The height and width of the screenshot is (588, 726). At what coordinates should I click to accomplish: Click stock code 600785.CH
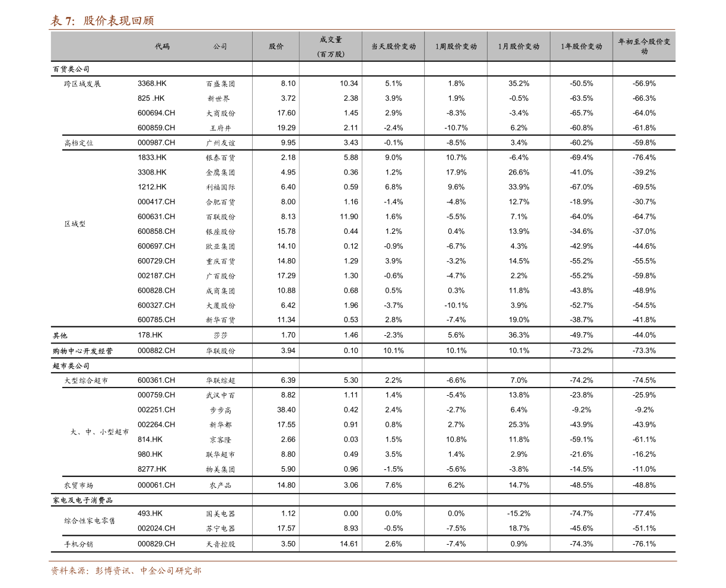[x=156, y=320]
